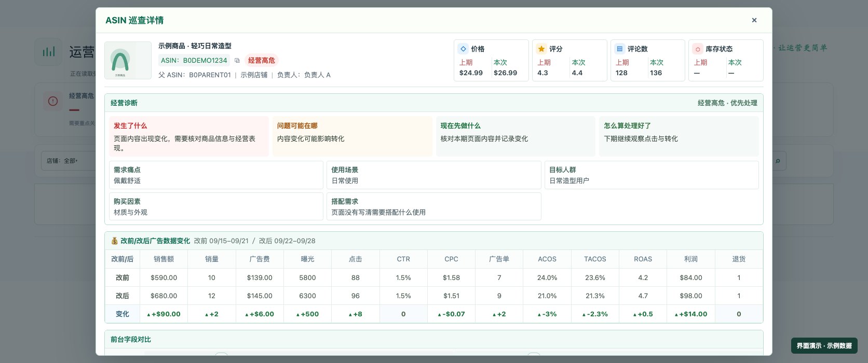Open the 店铺：全部 dropdown in the background page
Image resolution: width=868 pixels, height=363 pixels.
pos(68,161)
